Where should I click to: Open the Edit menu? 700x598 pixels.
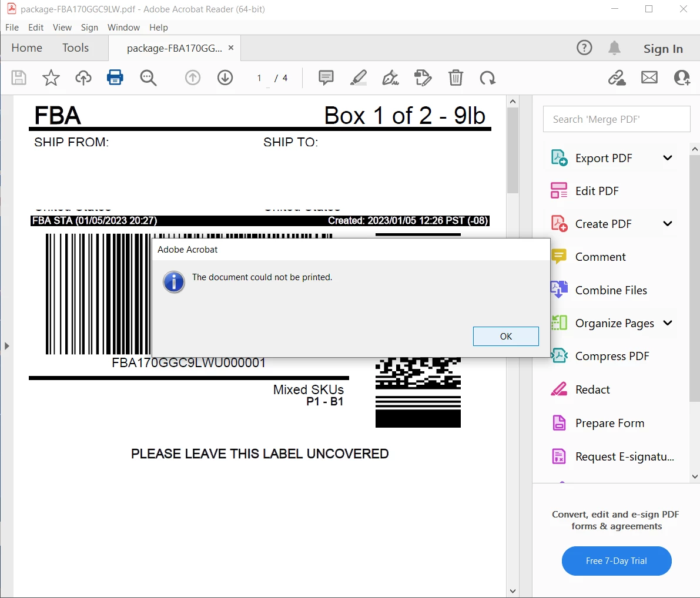click(x=36, y=27)
